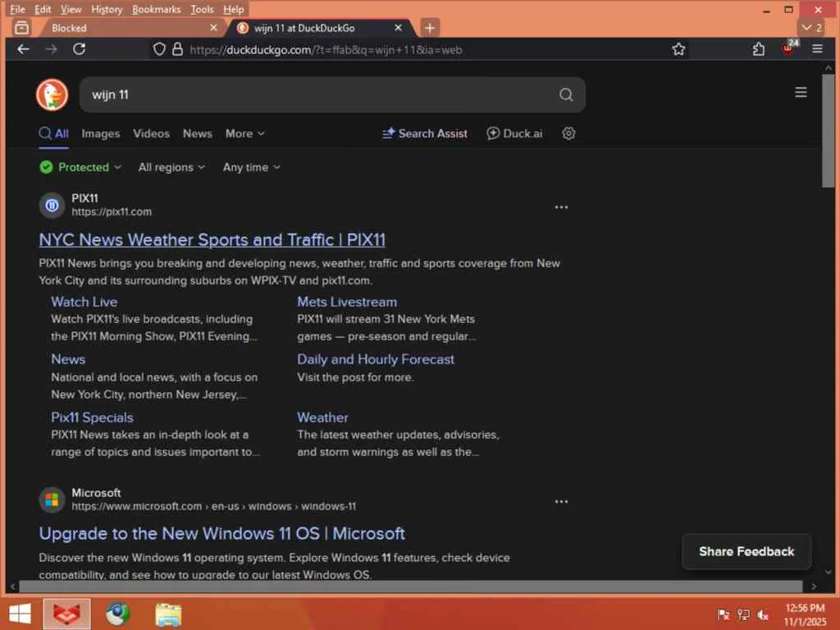Open more options for the Microsoft result
Viewport: 840px width, 630px height.
tap(561, 502)
